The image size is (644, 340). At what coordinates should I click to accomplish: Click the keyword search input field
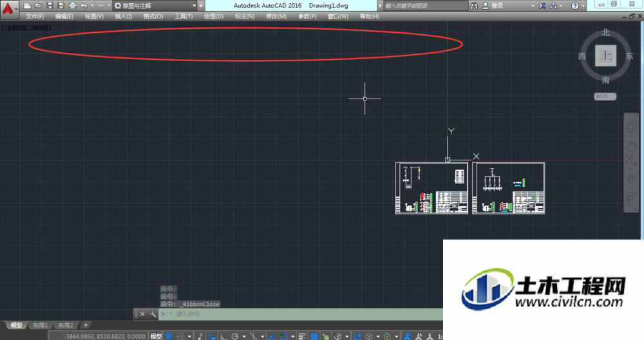(425, 5)
